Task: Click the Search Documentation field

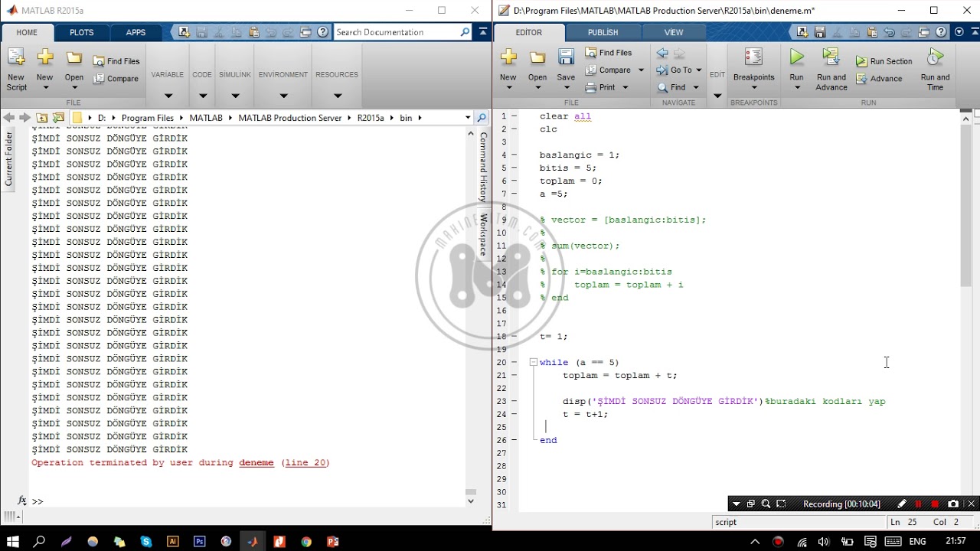Action: click(x=397, y=32)
